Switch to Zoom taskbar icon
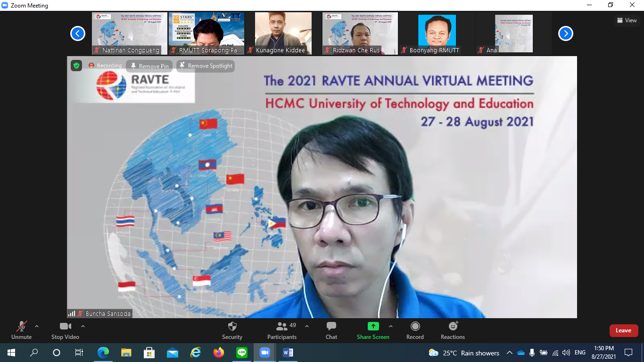Viewport: 644px width, 362px height. pos(265,353)
